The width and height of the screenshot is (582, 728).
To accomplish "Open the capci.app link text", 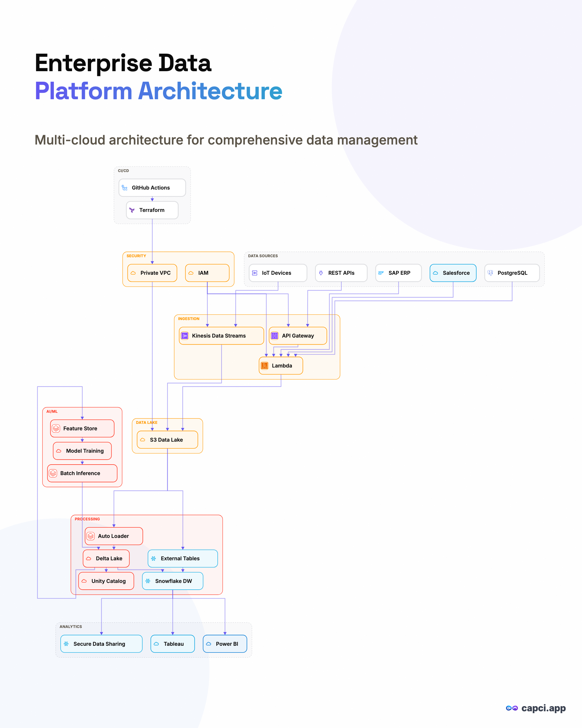I will coord(543,708).
